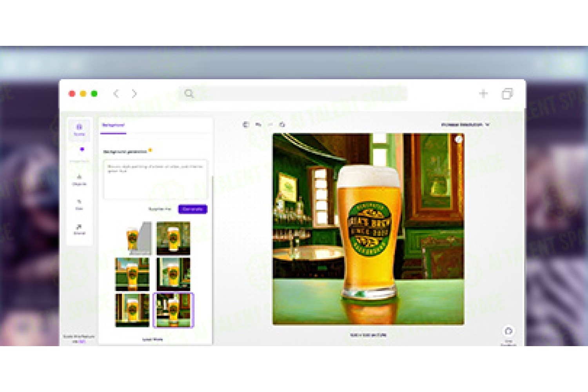This screenshot has height=392, width=588.
Task: Click the first canvas toolbar icon left of undo
Action: click(x=246, y=125)
